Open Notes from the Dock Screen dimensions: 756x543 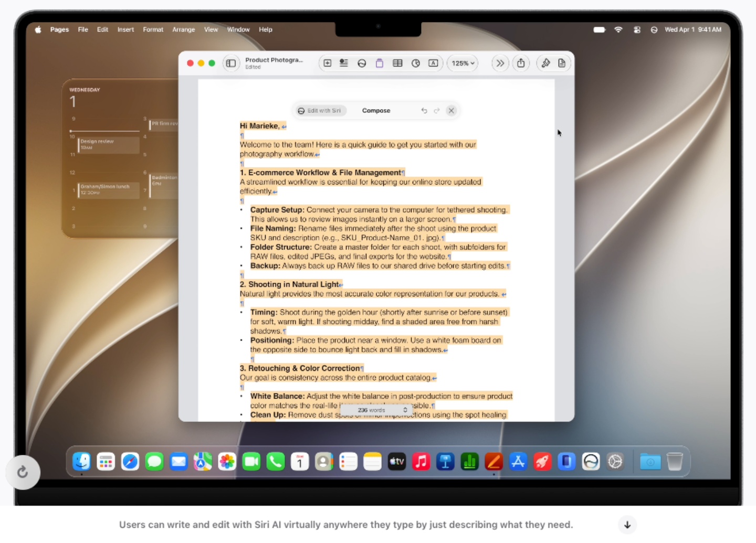373,462
